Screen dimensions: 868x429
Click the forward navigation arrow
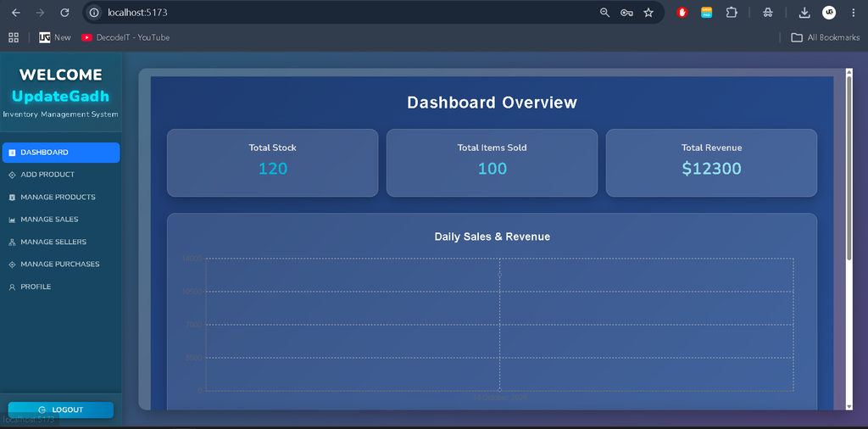point(40,13)
